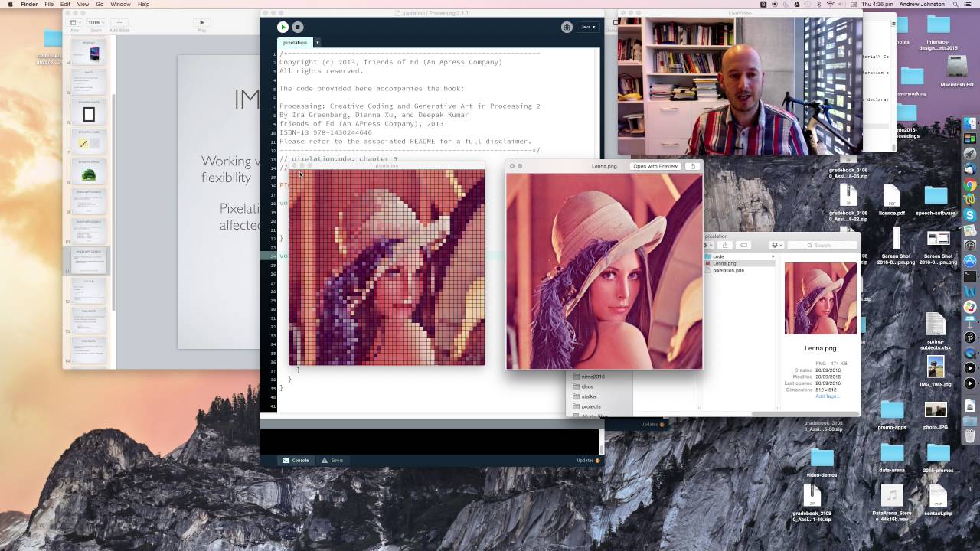Open the Updates notice in Processing

pos(588,460)
